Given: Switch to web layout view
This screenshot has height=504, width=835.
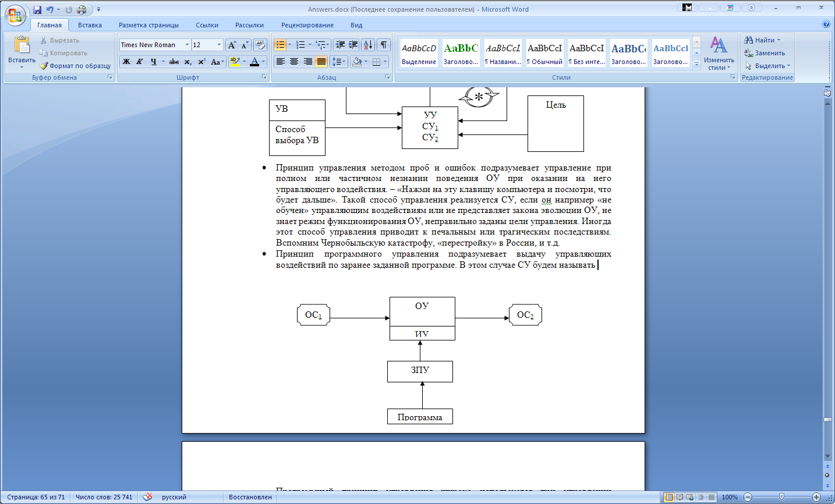Looking at the screenshot, I should (690, 497).
